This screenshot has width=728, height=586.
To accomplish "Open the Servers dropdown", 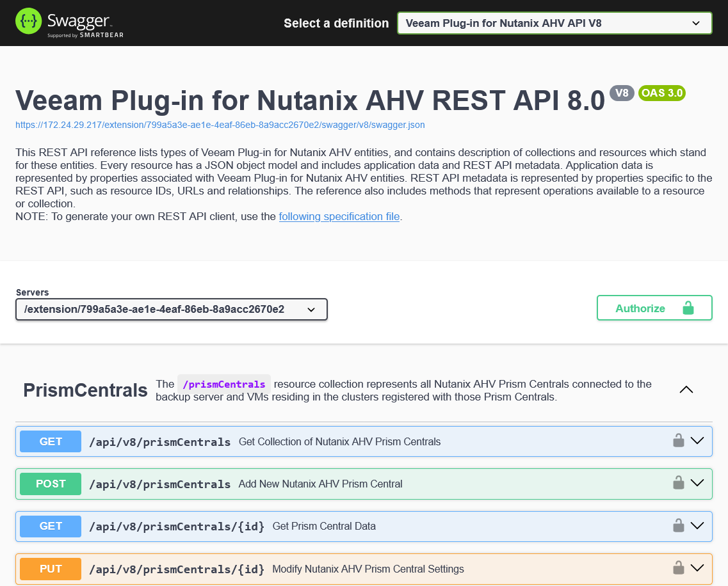I will click(171, 310).
